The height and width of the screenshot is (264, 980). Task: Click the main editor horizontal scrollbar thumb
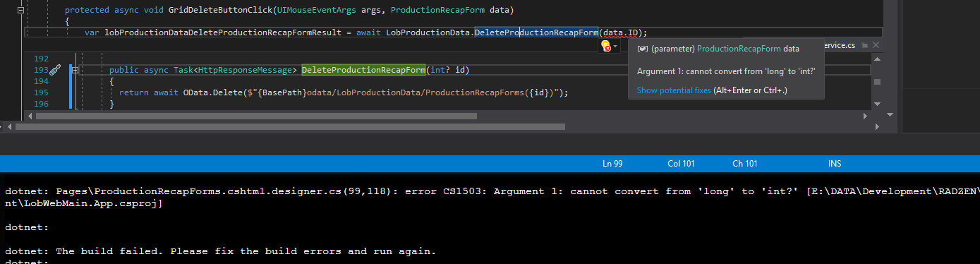[291, 127]
